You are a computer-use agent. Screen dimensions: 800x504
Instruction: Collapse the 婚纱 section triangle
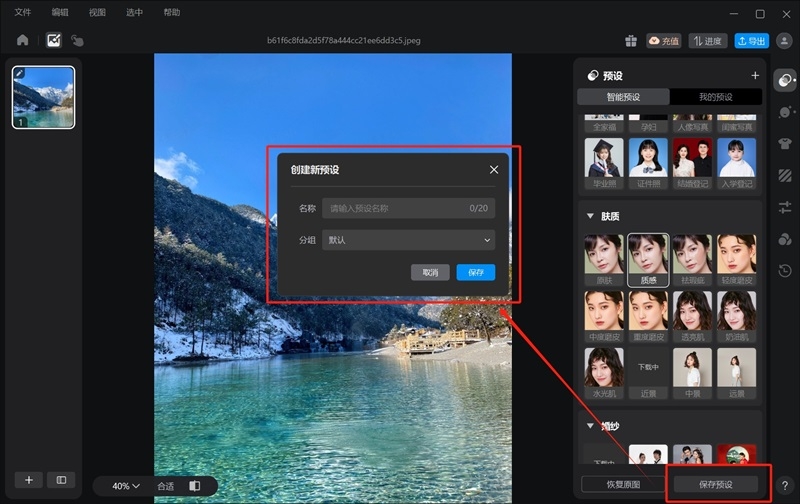pyautogui.click(x=590, y=425)
